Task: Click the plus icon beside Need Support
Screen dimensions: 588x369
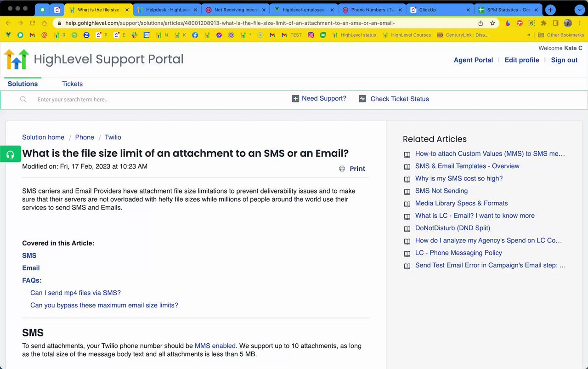Action: point(295,99)
